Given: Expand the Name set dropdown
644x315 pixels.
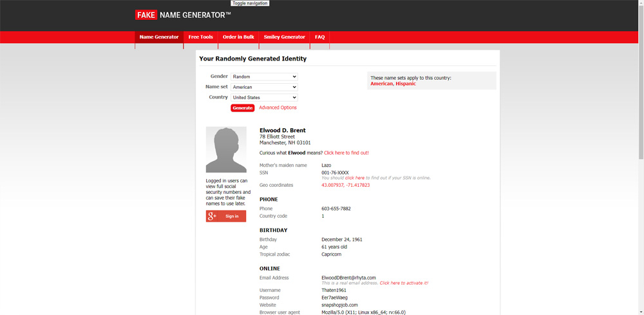Looking at the screenshot, I should (264, 87).
